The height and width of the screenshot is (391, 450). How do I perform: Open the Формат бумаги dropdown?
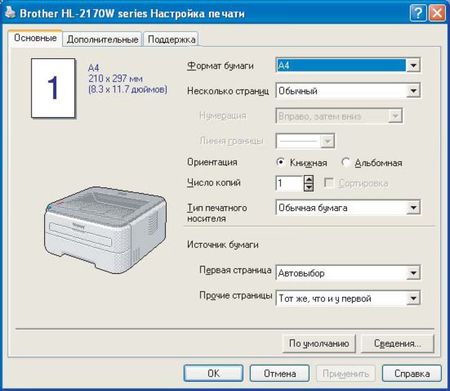click(x=348, y=65)
